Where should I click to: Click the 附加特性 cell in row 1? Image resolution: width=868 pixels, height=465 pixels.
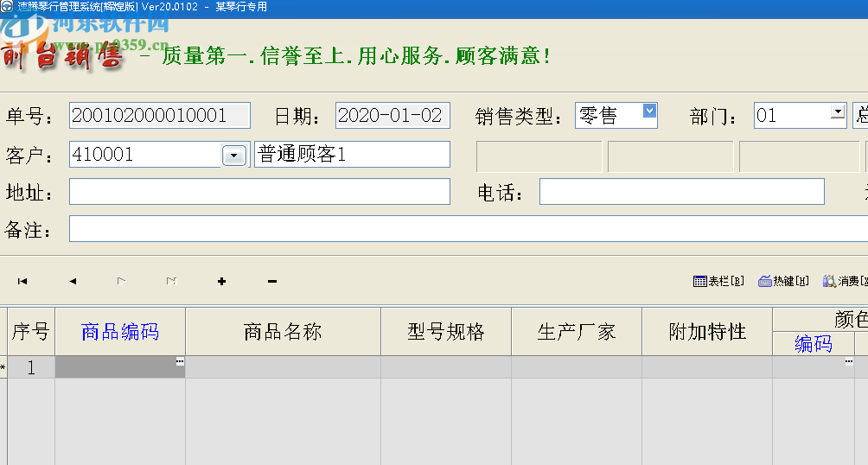[707, 367]
